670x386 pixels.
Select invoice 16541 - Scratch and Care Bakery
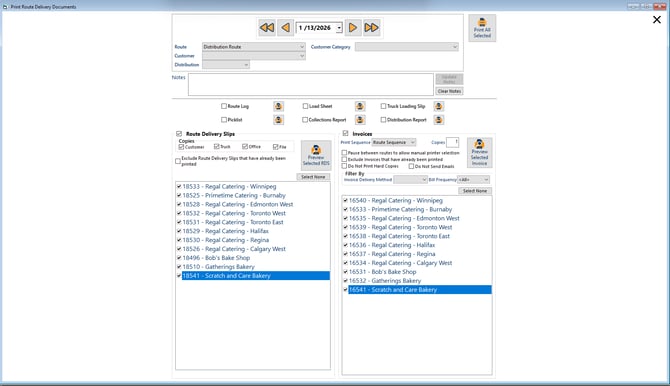(x=420, y=289)
